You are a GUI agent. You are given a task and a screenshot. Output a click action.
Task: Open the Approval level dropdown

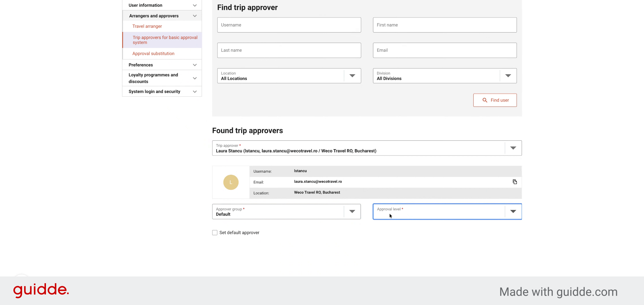(447, 212)
